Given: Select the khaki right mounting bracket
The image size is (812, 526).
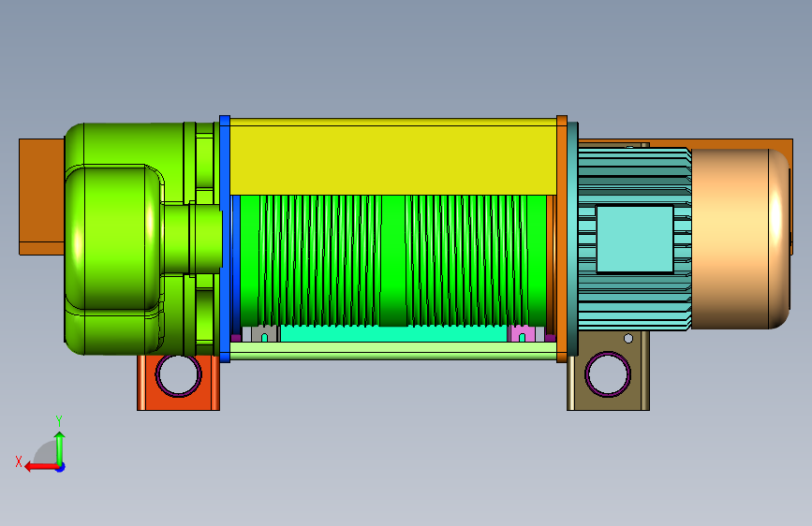Looking at the screenshot, I should 609,371.
